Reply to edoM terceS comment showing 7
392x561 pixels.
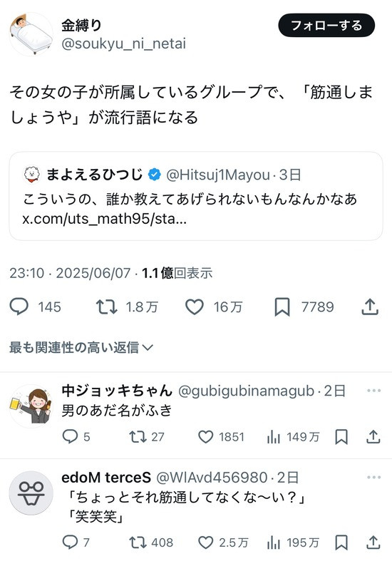click(70, 542)
